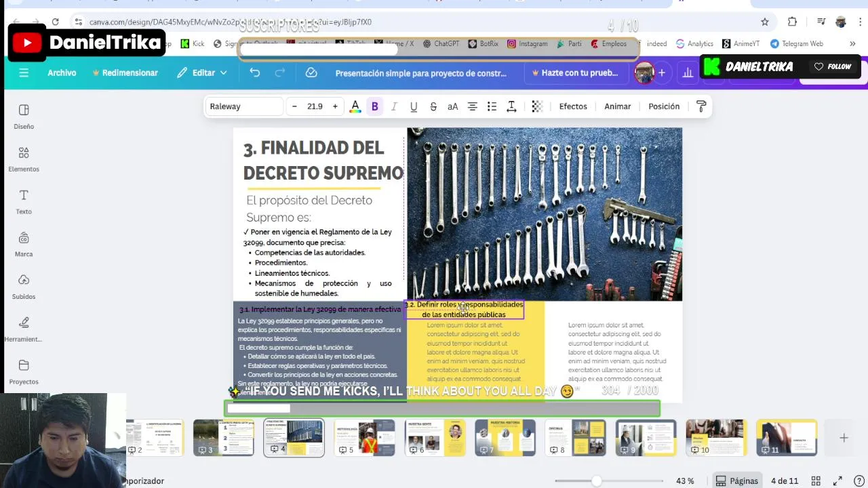Toggle underline formatting

pos(414,106)
